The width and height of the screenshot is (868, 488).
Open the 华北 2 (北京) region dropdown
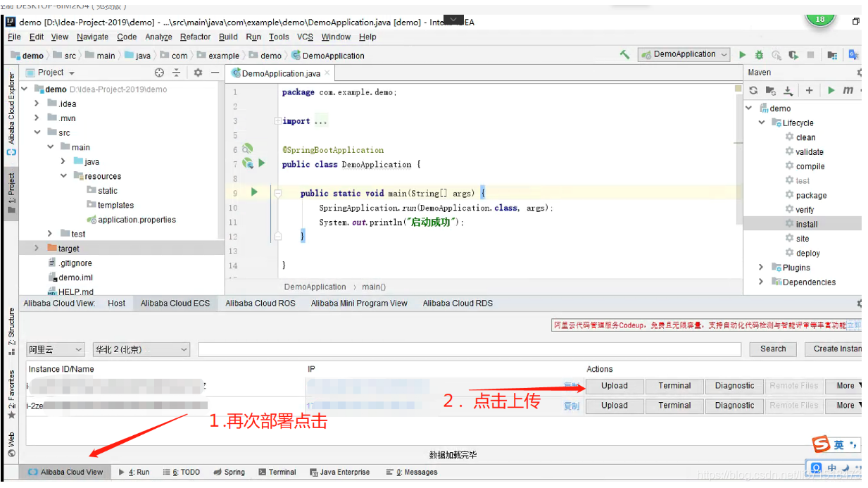pyautogui.click(x=141, y=349)
